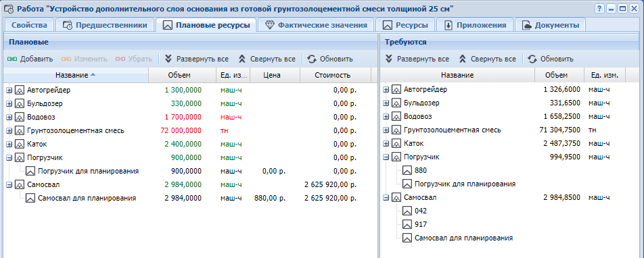Collapse Самосвал node in Плановые tree
The image size is (644, 258).
(9, 184)
